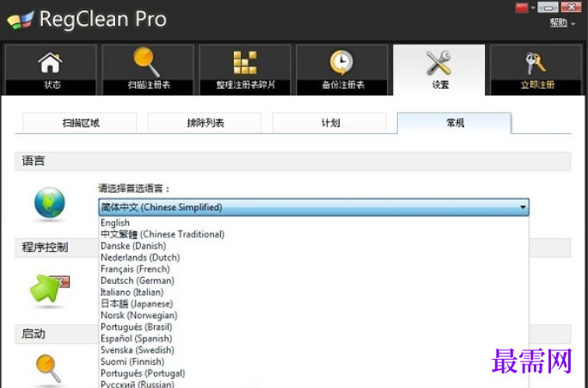Choose Suomi (Finnish) language
The width and height of the screenshot is (588, 388).
(314, 361)
